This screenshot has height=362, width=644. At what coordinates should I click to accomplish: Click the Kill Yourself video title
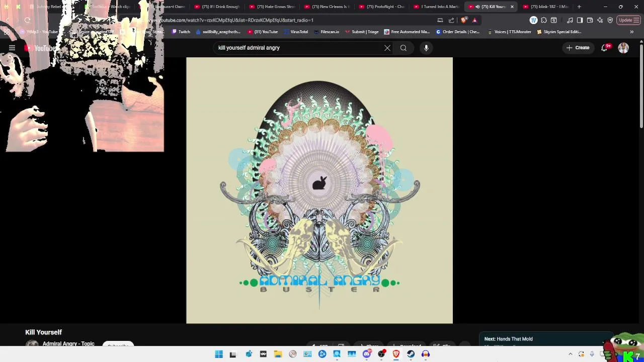43,332
